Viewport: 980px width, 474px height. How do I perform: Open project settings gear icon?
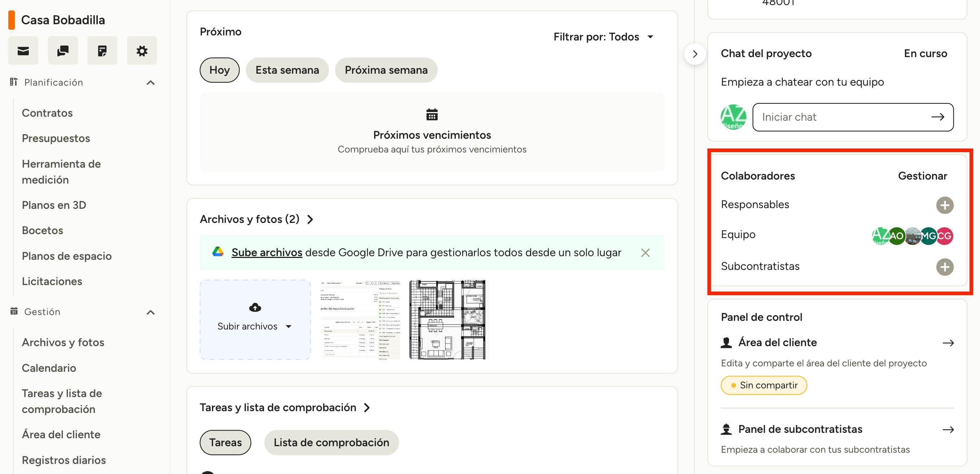(142, 51)
